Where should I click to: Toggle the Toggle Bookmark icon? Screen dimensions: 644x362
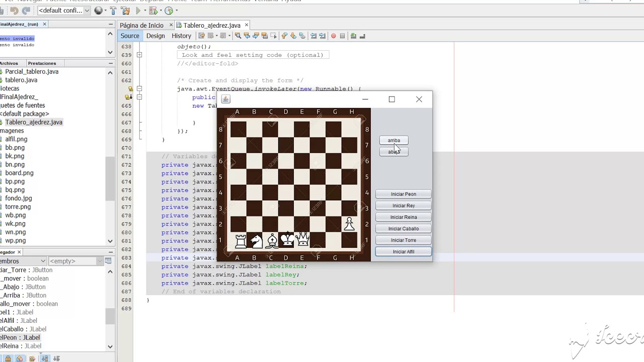click(x=302, y=36)
